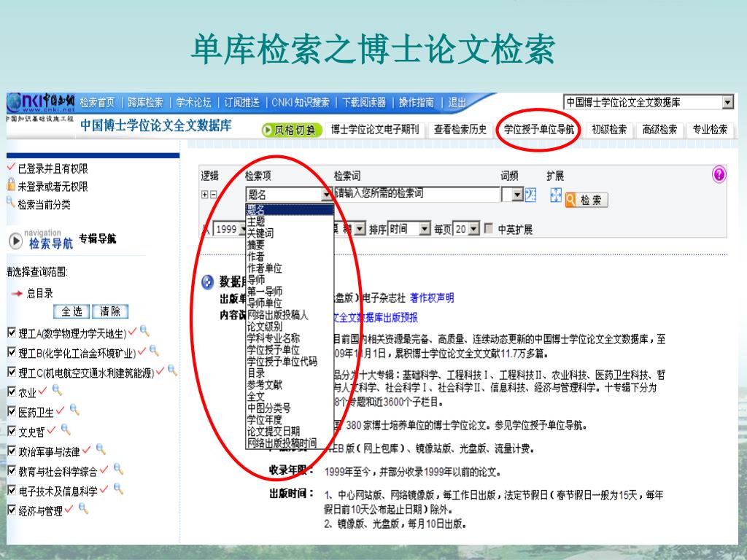Select 作者 in the dropdown list

[x=256, y=256]
